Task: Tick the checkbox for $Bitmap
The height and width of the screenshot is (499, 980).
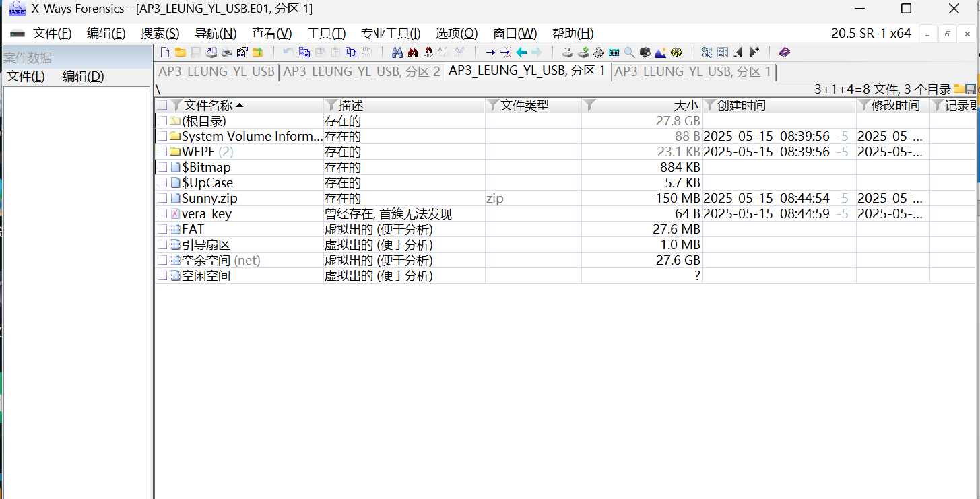Action: tap(162, 167)
